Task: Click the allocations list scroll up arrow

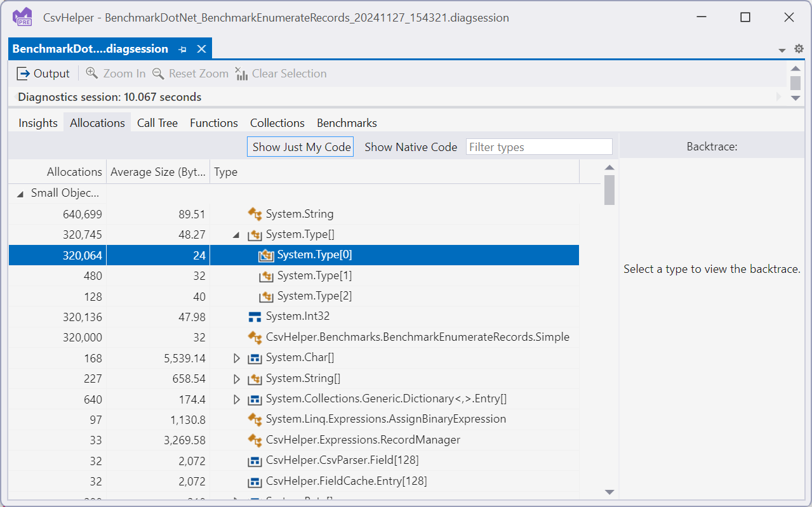Action: point(609,168)
